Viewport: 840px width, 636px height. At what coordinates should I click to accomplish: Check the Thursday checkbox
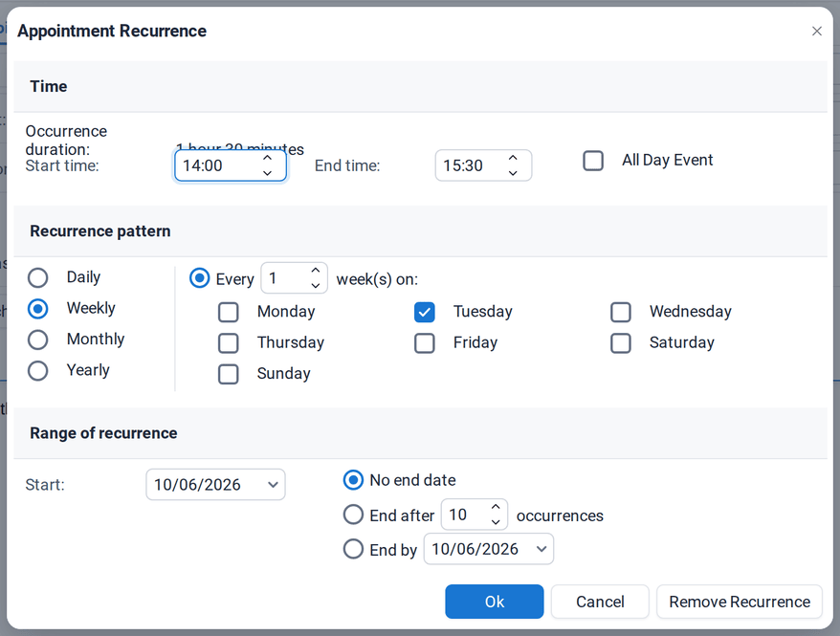point(229,343)
